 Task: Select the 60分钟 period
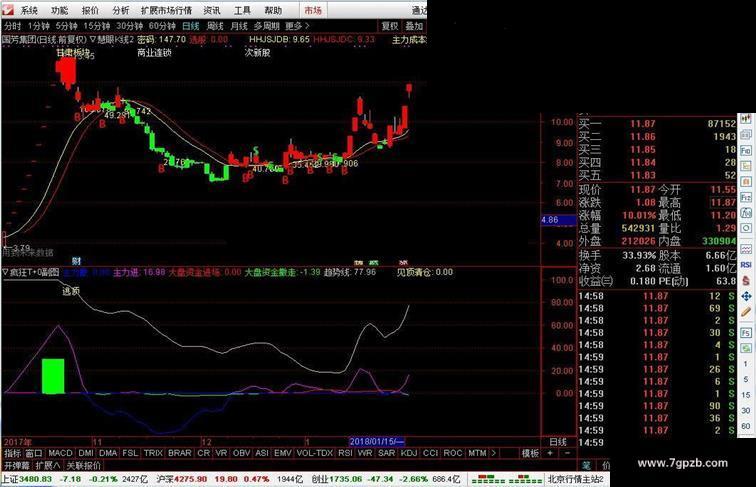162,26
